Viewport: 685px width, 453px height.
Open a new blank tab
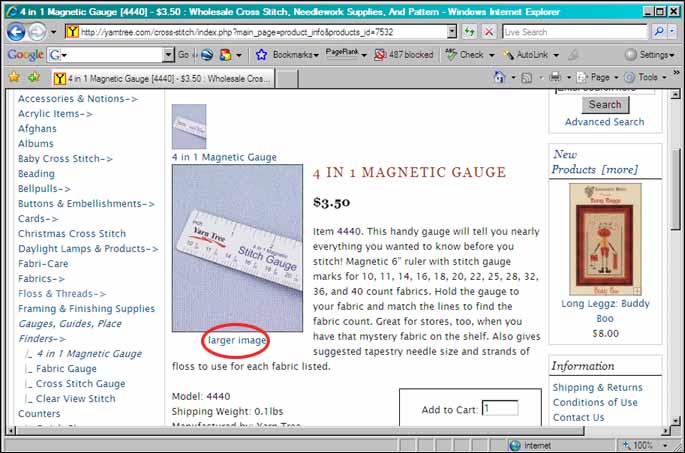pos(287,79)
